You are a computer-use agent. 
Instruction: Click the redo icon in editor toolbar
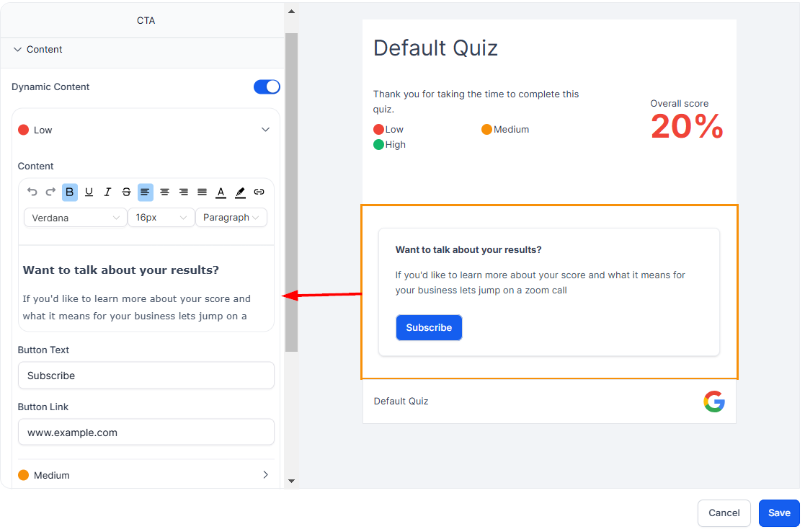50,192
